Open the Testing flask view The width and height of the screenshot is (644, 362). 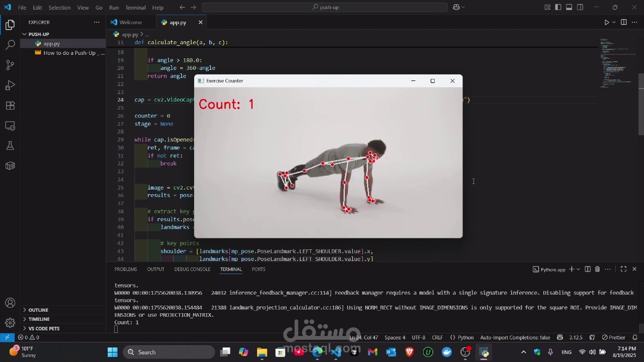(x=10, y=146)
